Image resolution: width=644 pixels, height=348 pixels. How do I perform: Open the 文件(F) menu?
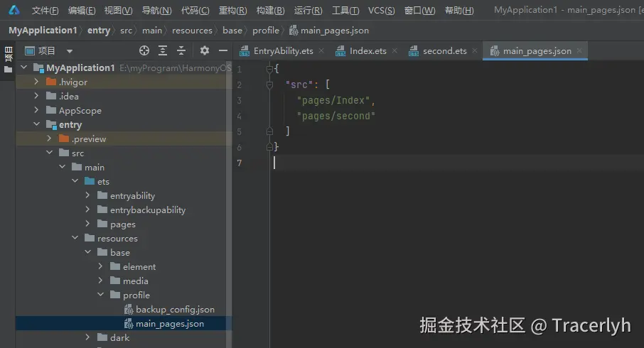click(45, 10)
